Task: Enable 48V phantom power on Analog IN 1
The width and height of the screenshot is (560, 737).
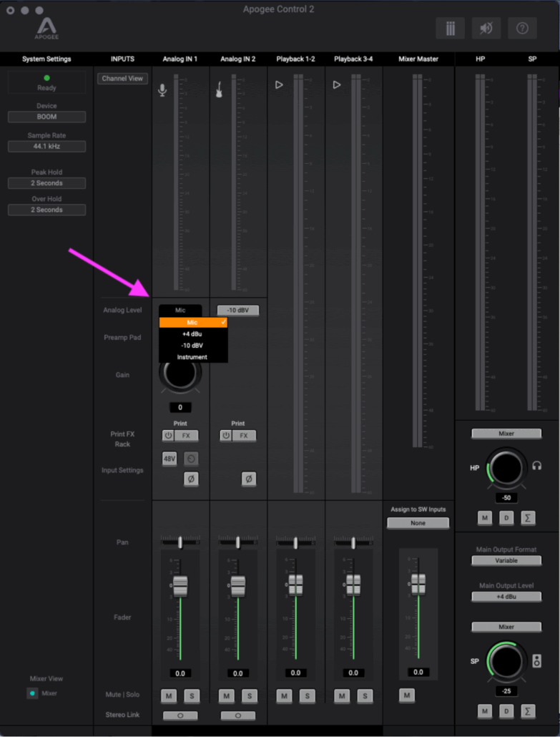Action: pyautogui.click(x=170, y=459)
